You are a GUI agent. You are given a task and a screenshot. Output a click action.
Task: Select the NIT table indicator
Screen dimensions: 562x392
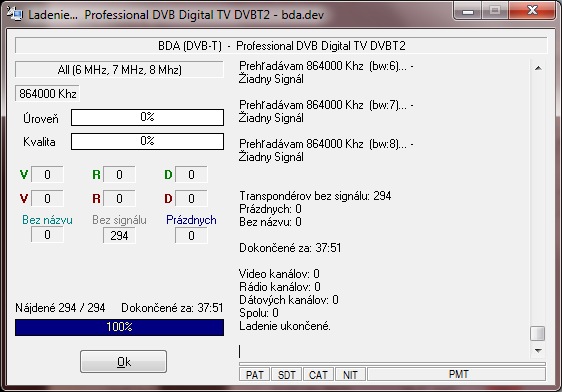tap(350, 374)
